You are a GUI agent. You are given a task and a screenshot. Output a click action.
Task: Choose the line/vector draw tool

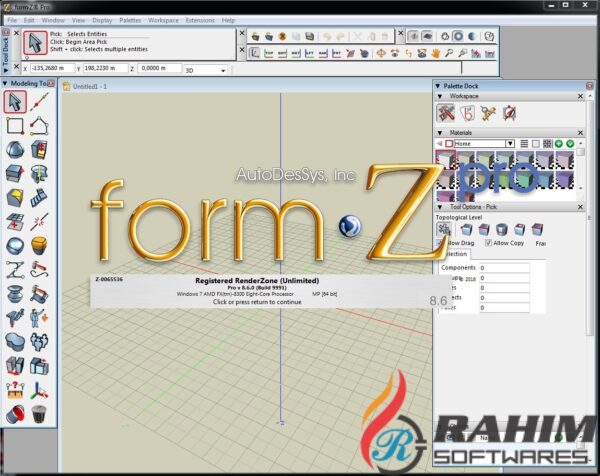point(39,102)
